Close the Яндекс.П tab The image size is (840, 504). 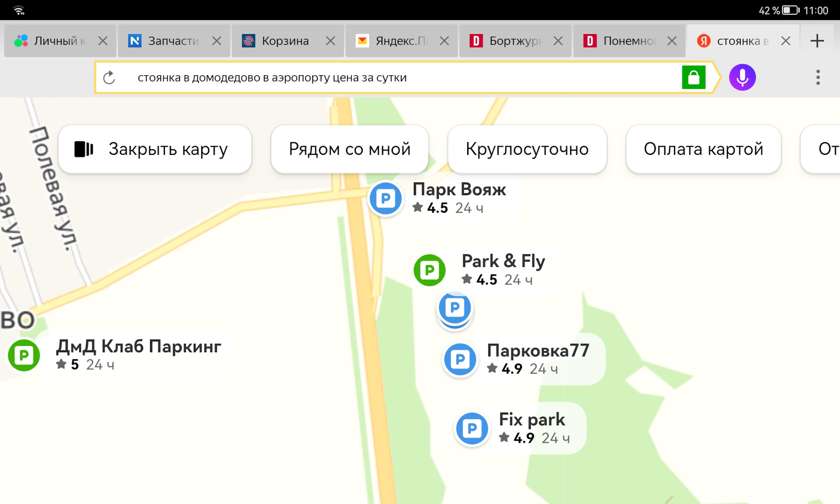click(x=444, y=41)
